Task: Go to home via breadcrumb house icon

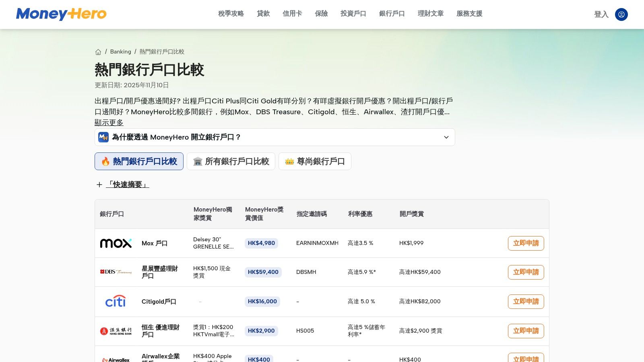Action: (x=98, y=52)
